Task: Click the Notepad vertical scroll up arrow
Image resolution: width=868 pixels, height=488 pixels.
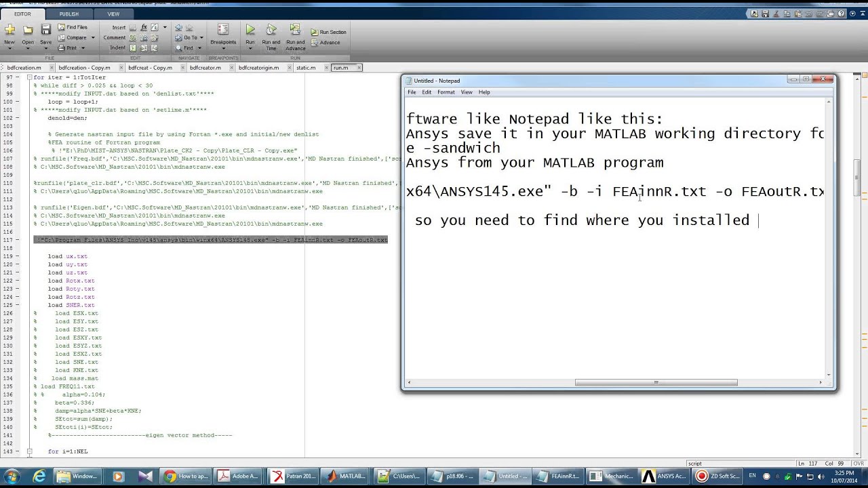Action: [829, 102]
